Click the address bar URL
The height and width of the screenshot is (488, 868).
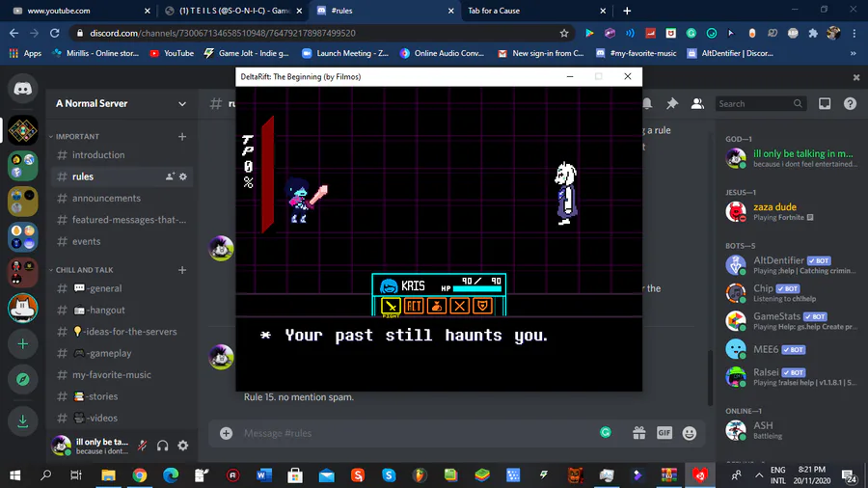coord(223,33)
